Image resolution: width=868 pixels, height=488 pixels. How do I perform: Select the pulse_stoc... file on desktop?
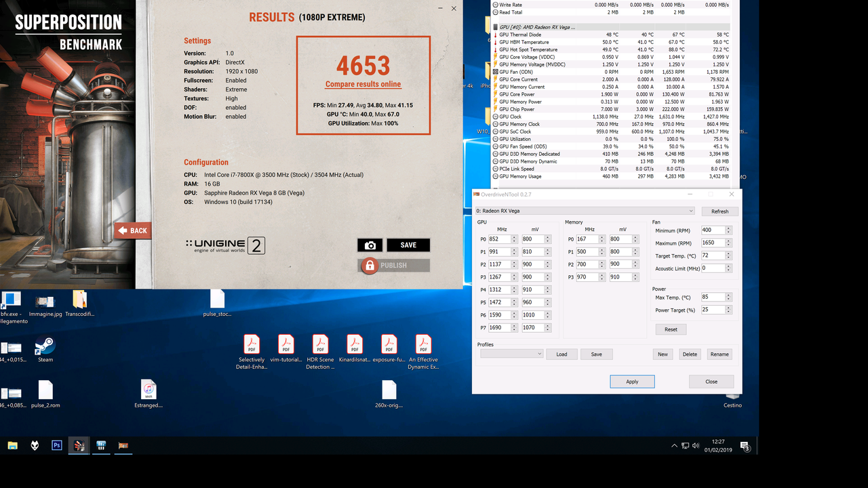(x=217, y=304)
